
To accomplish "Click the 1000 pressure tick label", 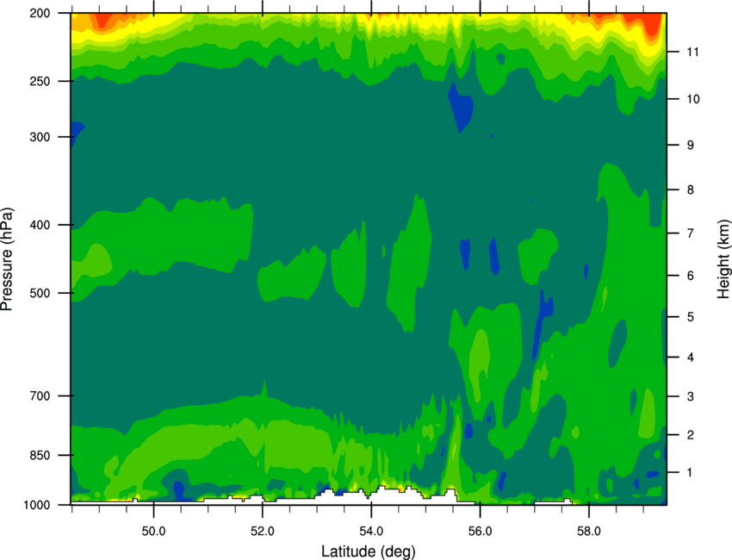I will click(36, 505).
